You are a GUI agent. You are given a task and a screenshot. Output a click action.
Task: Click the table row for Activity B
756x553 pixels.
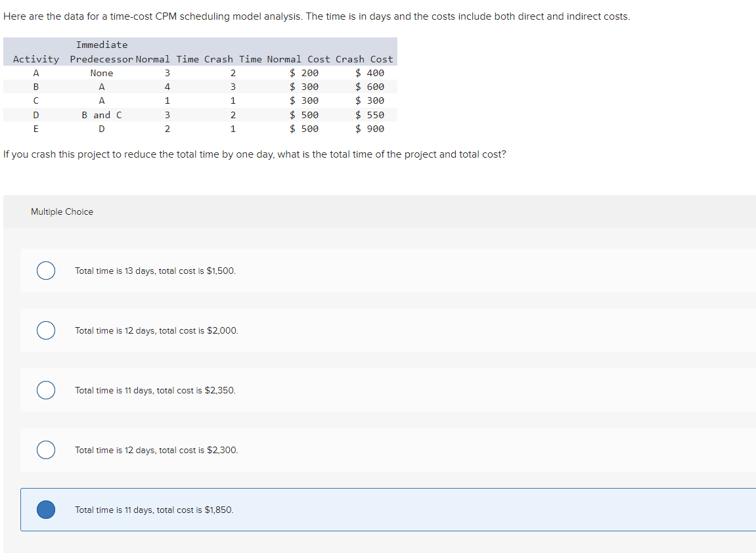tap(197, 87)
